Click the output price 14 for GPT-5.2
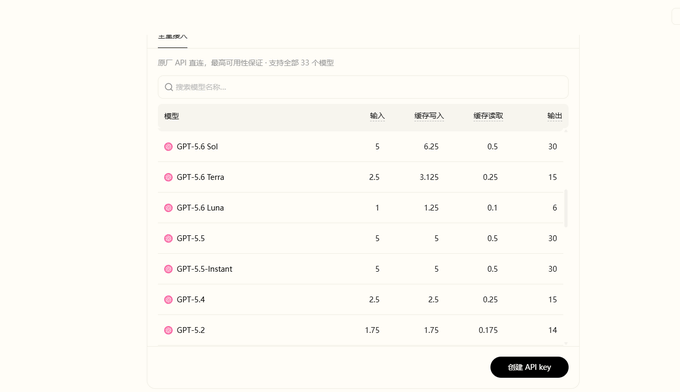Viewport: 680px width, 392px height. point(552,330)
